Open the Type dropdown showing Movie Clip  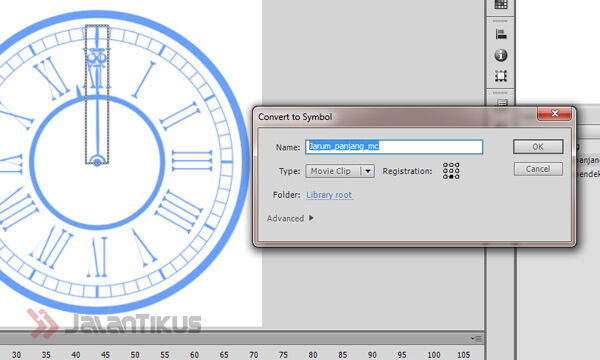tap(340, 171)
